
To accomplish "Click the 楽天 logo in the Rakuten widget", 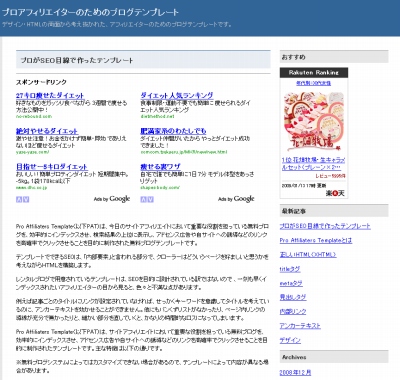I will click(x=335, y=193).
